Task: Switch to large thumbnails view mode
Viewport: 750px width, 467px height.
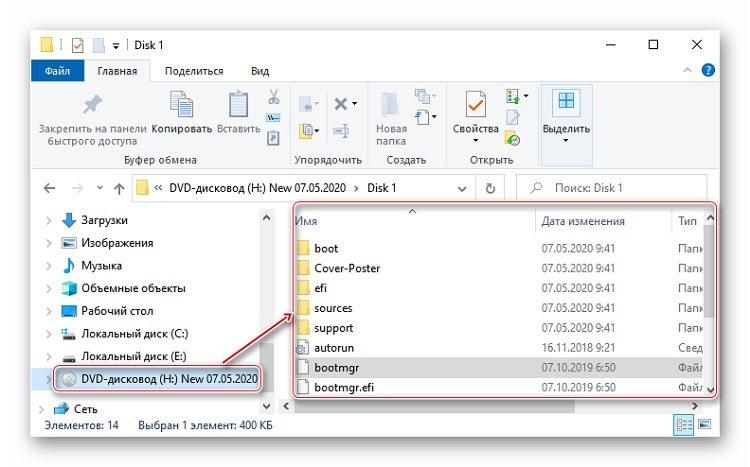Action: [x=706, y=424]
